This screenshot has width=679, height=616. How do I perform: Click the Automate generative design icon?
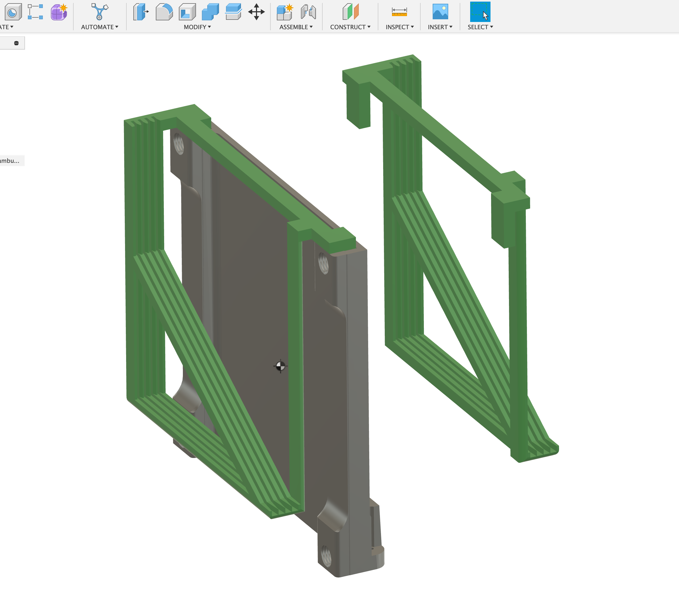(x=99, y=13)
